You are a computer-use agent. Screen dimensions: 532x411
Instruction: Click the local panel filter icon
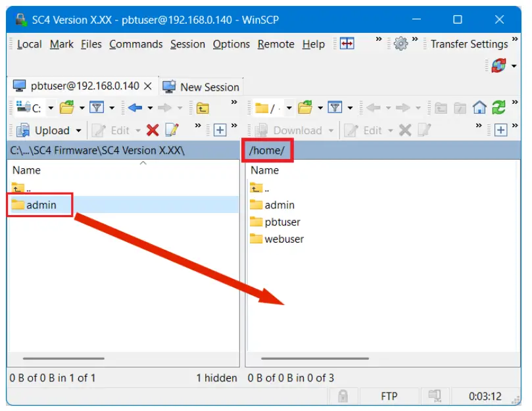tap(97, 108)
